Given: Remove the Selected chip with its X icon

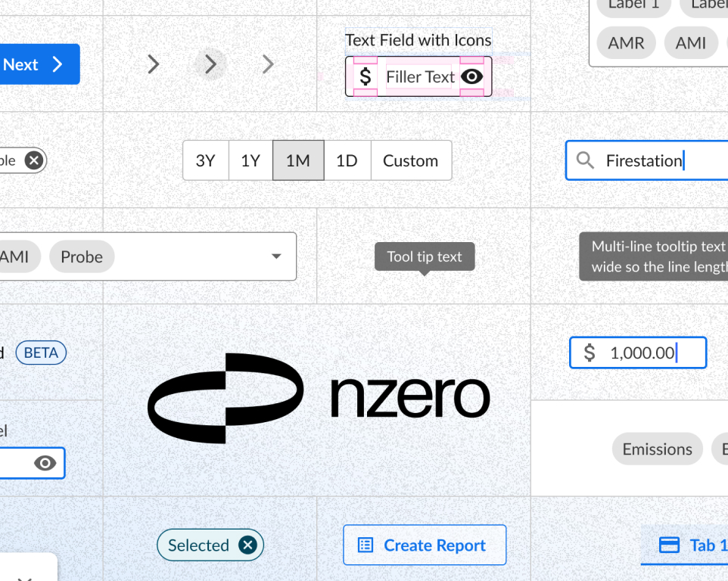Looking at the screenshot, I should point(247,545).
